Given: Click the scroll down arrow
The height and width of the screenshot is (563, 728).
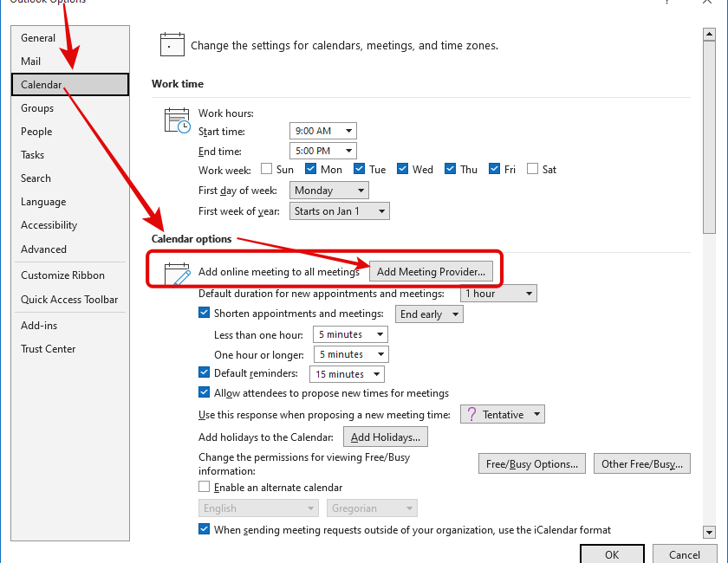Looking at the screenshot, I should point(709,532).
